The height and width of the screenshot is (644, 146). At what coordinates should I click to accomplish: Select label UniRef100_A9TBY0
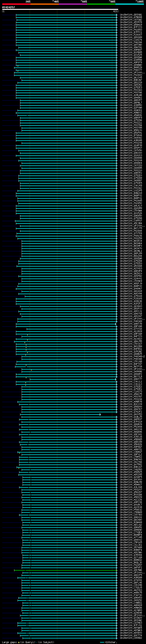tap(131, 633)
